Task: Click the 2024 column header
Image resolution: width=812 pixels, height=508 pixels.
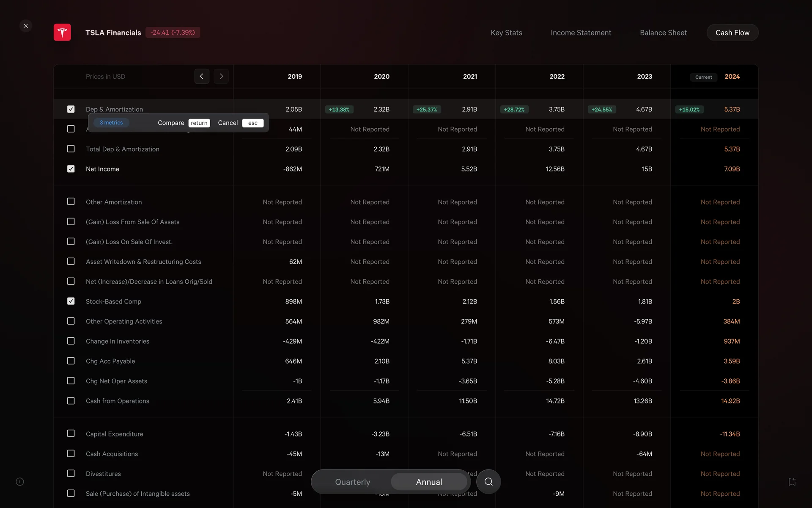Action: 732,77
